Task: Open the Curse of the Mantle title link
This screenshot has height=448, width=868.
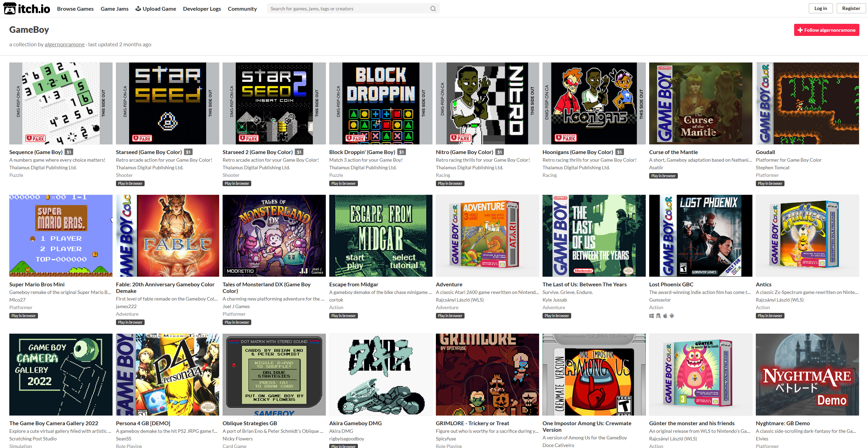Action: 673,152
